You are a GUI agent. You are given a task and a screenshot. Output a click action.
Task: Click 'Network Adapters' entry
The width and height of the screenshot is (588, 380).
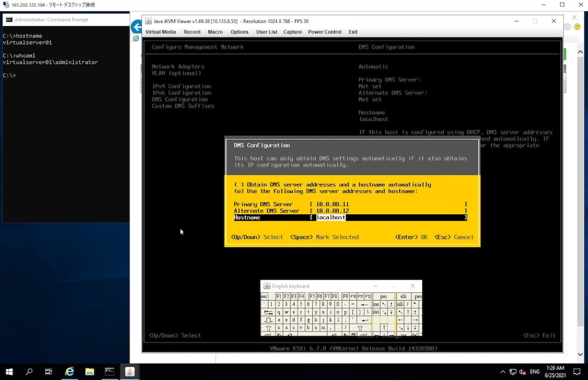178,67
